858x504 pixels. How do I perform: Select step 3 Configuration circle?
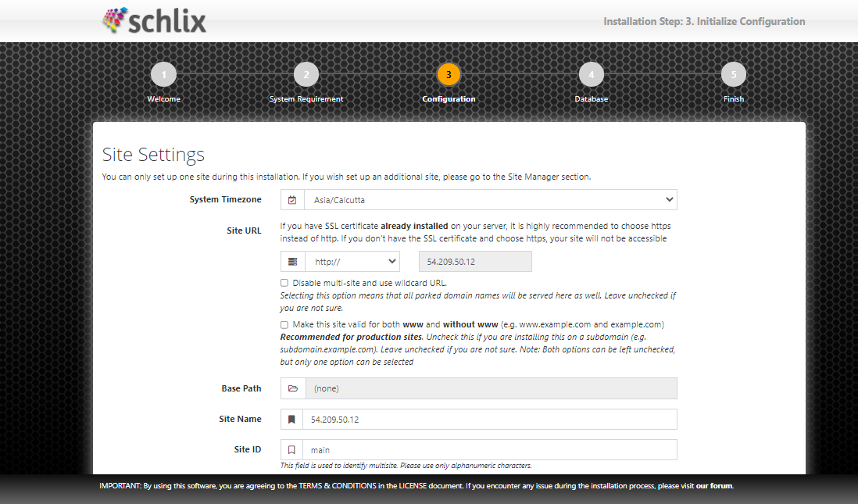(449, 74)
